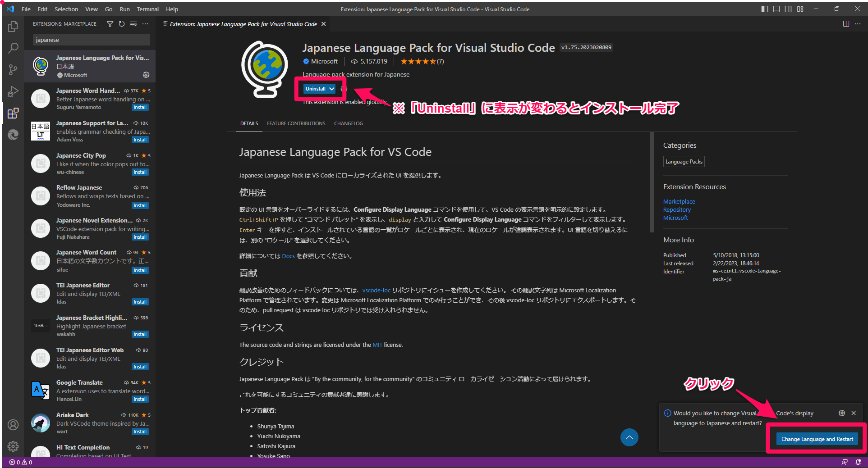Follow the Docs link in the readme
Image resolution: width=868 pixels, height=468 pixels.
pyautogui.click(x=288, y=256)
